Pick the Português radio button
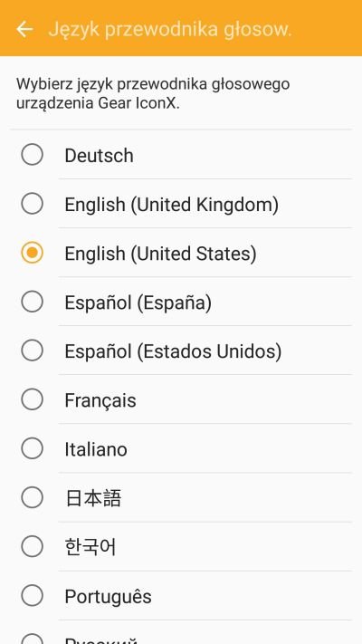 tap(32, 595)
